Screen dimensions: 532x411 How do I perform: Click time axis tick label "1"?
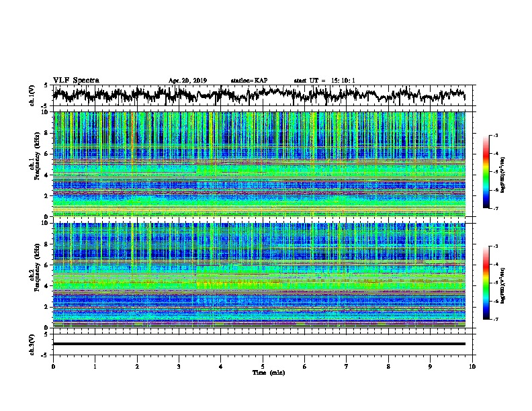click(95, 367)
